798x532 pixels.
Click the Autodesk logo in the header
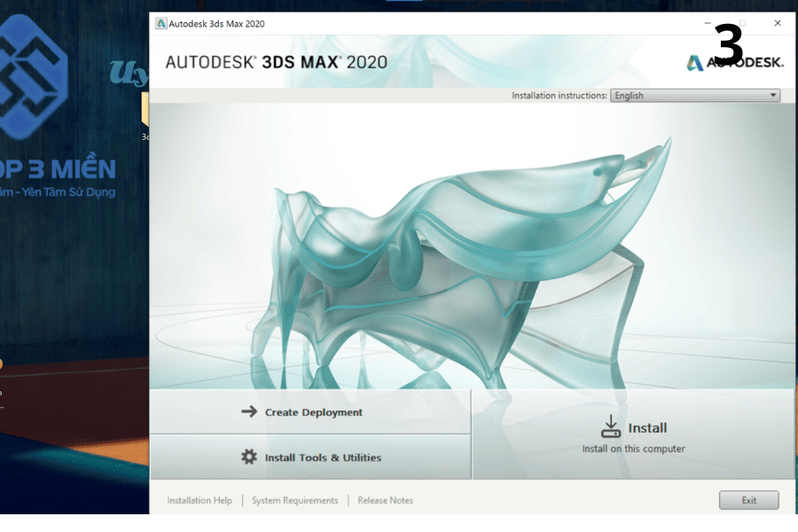[694, 62]
